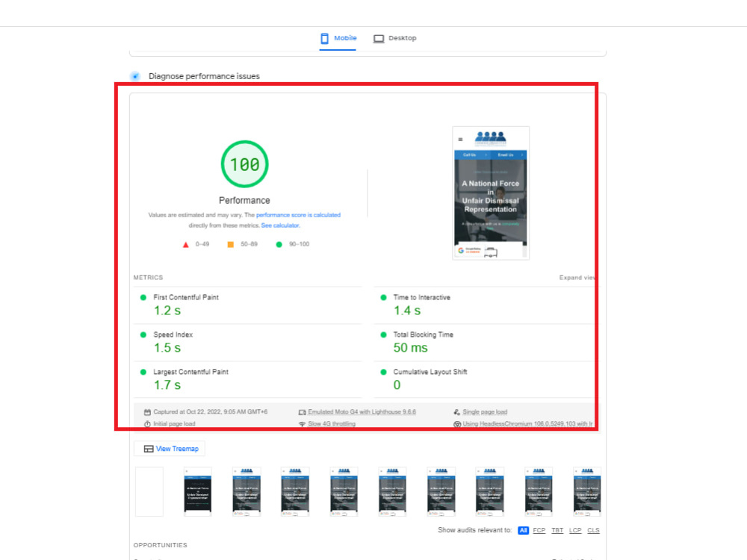This screenshot has height=560, width=747.
Task: Click the Cumulative Layout Shift label
Action: tap(430, 372)
